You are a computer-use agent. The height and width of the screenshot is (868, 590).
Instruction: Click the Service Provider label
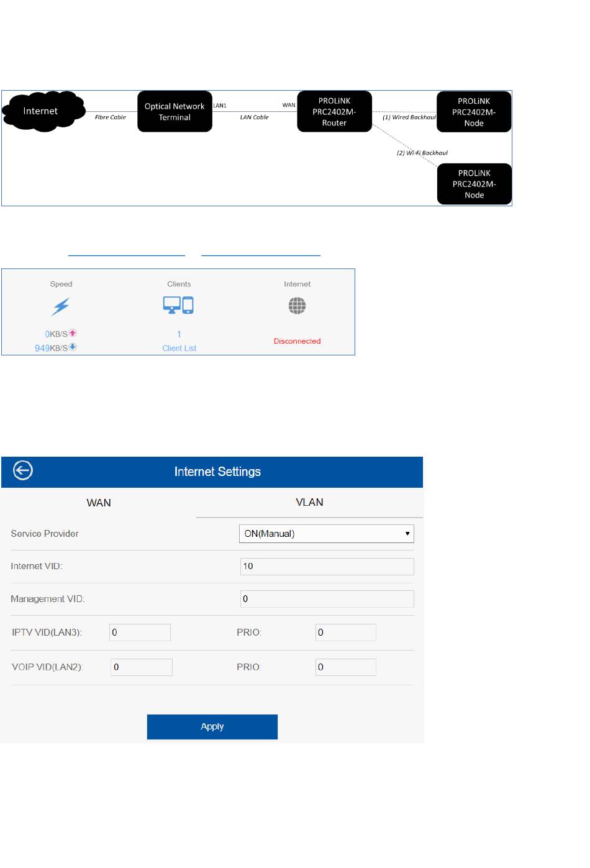(x=45, y=534)
